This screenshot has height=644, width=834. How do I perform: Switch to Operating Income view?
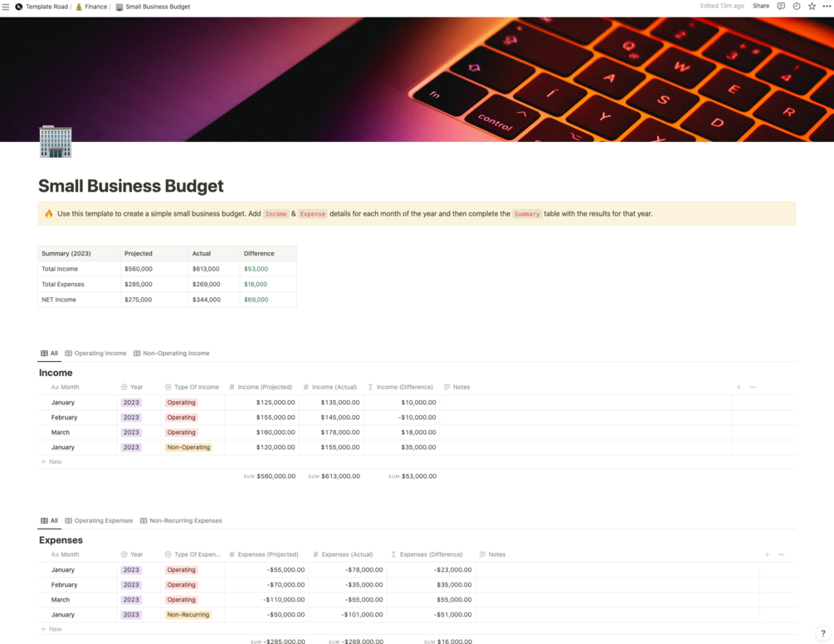pos(95,353)
